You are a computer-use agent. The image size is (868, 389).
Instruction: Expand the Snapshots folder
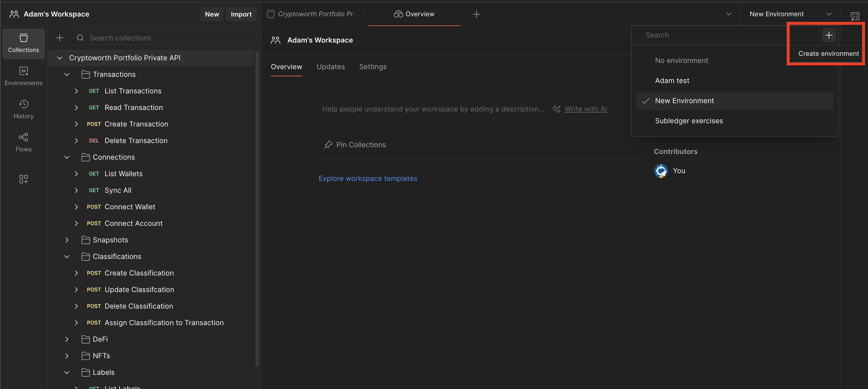click(x=67, y=240)
